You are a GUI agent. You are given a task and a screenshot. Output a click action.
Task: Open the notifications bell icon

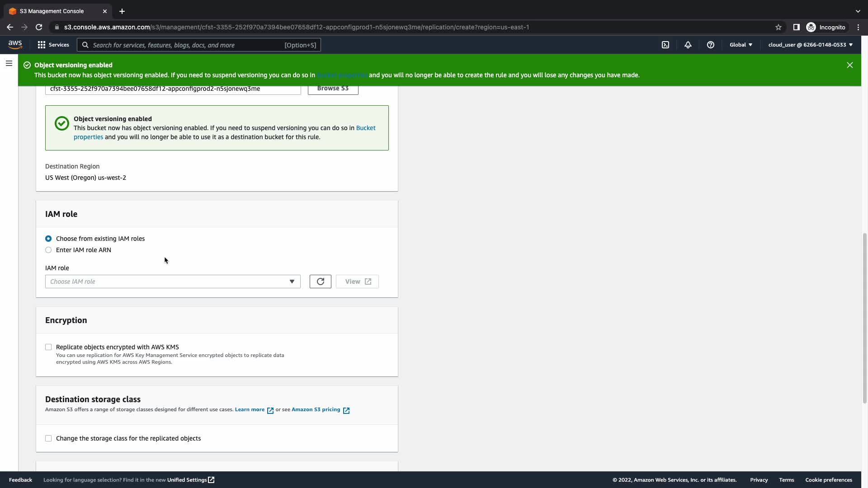coord(688,45)
